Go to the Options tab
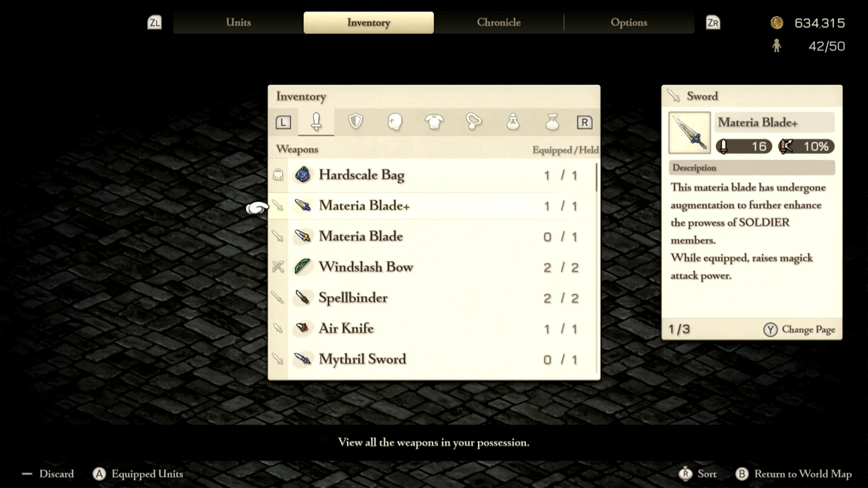868x488 pixels. (629, 23)
